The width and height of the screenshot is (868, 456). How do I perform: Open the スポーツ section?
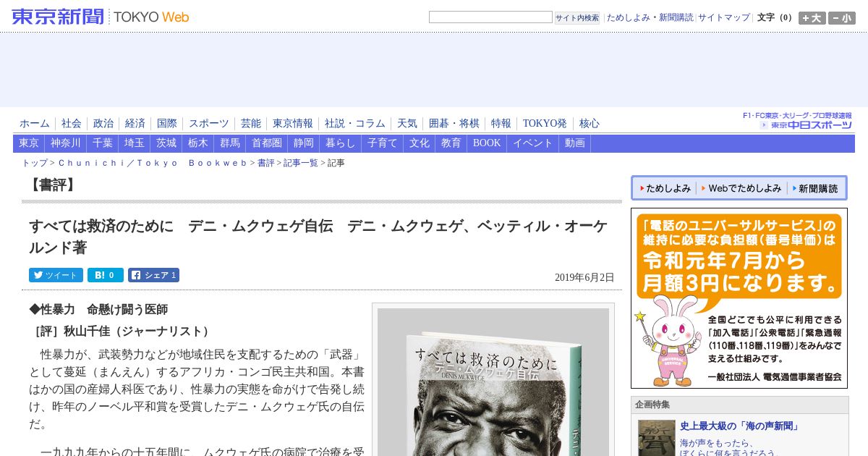click(x=209, y=124)
